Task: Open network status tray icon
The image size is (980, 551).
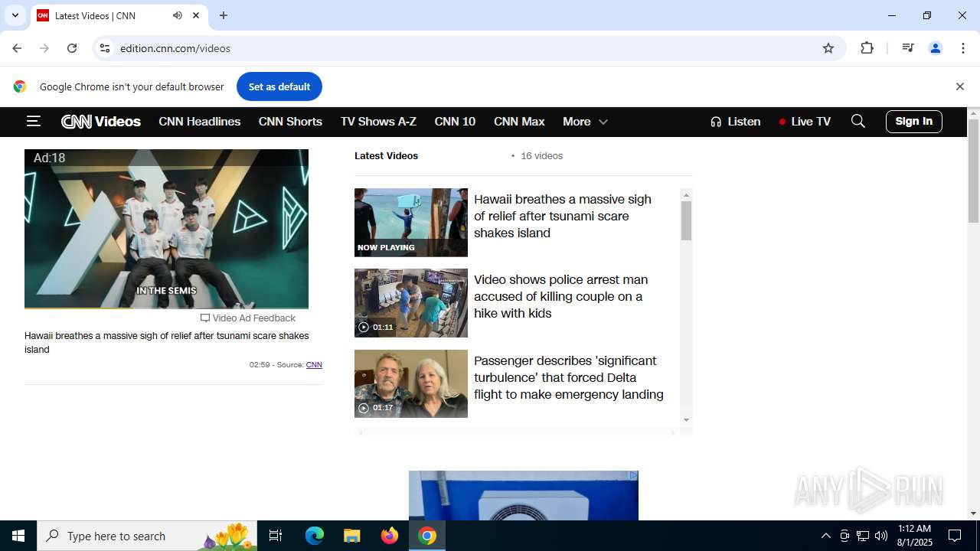Action: 863,536
